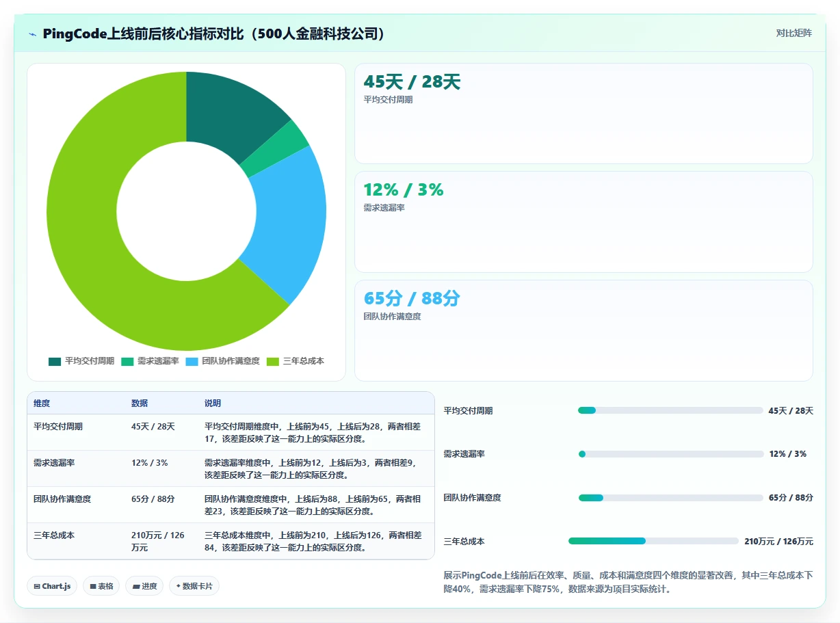
Task: Select 团队协作满意度 table row cell
Action: (x=62, y=499)
